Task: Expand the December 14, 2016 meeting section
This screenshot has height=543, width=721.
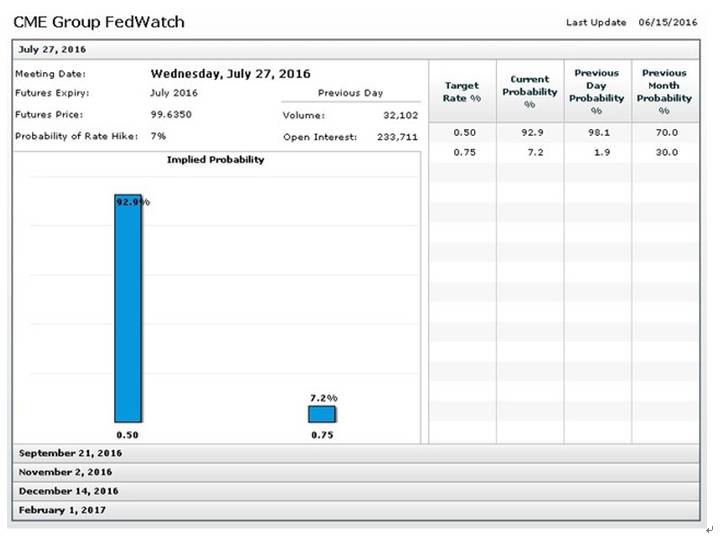Action: (356, 491)
